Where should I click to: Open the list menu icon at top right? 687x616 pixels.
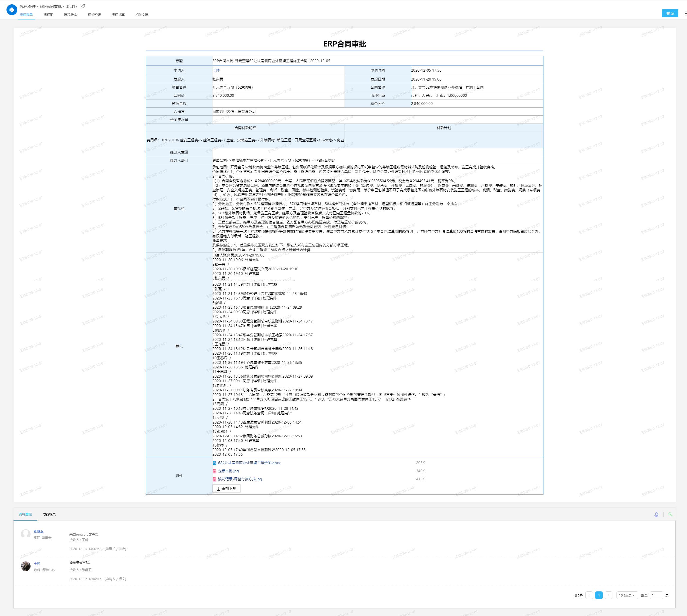(x=685, y=14)
